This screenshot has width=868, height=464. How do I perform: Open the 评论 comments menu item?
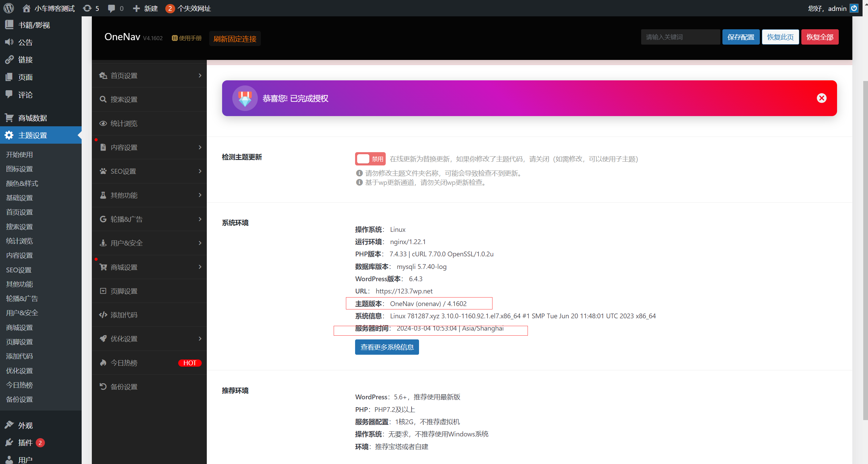tap(41, 95)
